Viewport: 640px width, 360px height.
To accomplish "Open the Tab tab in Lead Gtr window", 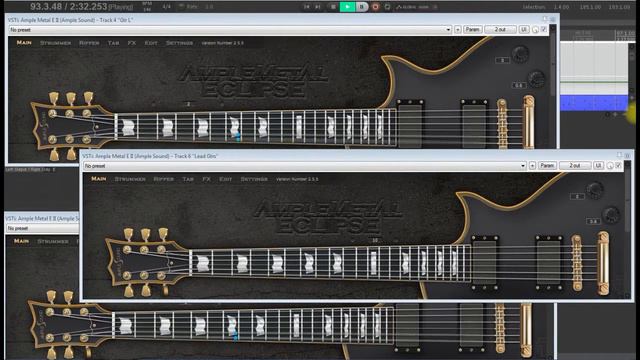I will (x=188, y=179).
